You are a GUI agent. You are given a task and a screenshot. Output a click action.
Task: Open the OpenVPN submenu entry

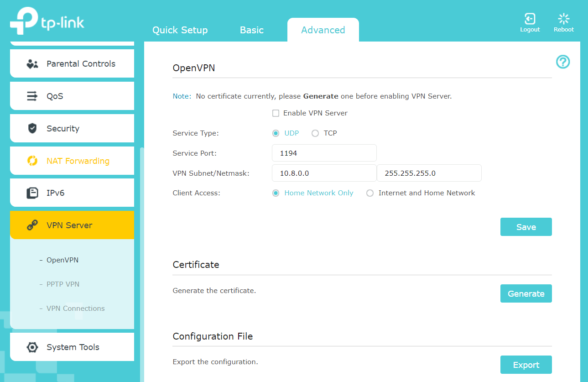(x=62, y=260)
